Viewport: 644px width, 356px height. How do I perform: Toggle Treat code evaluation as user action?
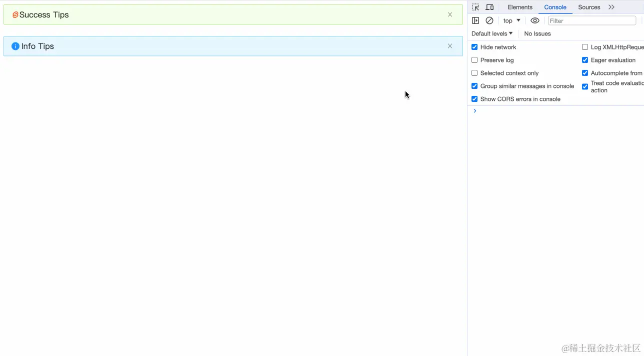pos(585,86)
